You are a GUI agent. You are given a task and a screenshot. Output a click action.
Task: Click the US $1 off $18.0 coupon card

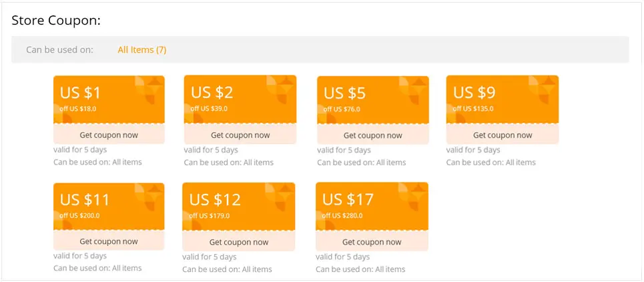(x=100, y=99)
